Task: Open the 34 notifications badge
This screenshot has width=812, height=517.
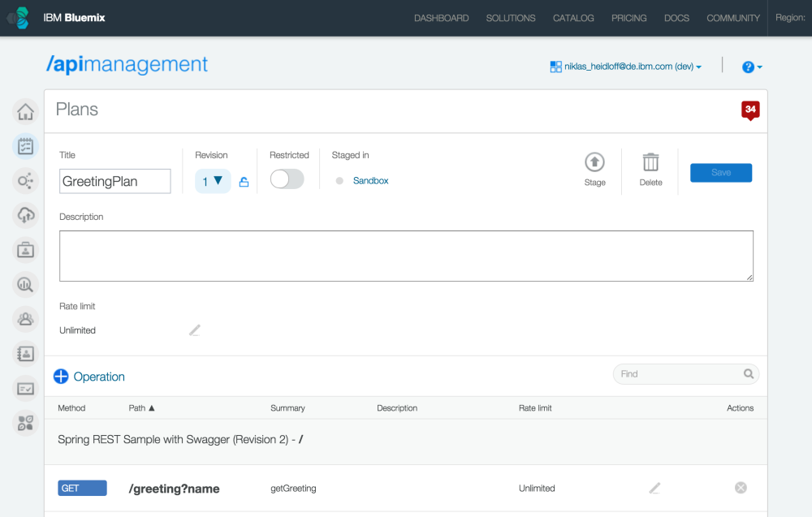Action: [750, 110]
